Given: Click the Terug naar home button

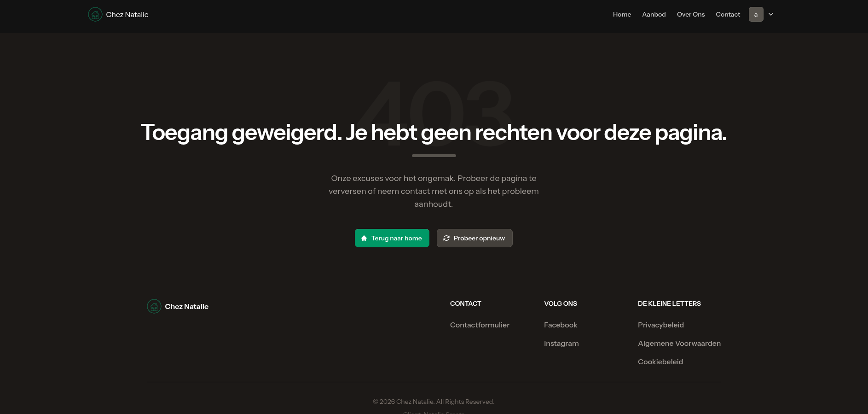Looking at the screenshot, I should (392, 238).
